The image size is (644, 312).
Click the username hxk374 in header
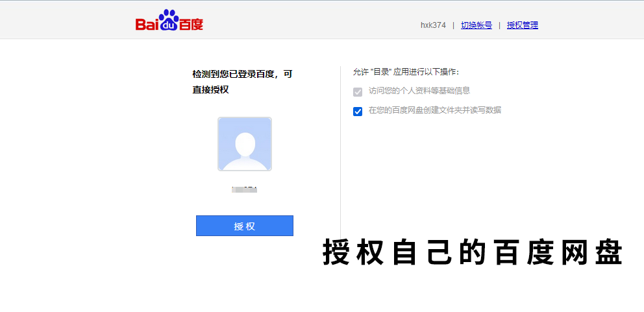click(433, 25)
